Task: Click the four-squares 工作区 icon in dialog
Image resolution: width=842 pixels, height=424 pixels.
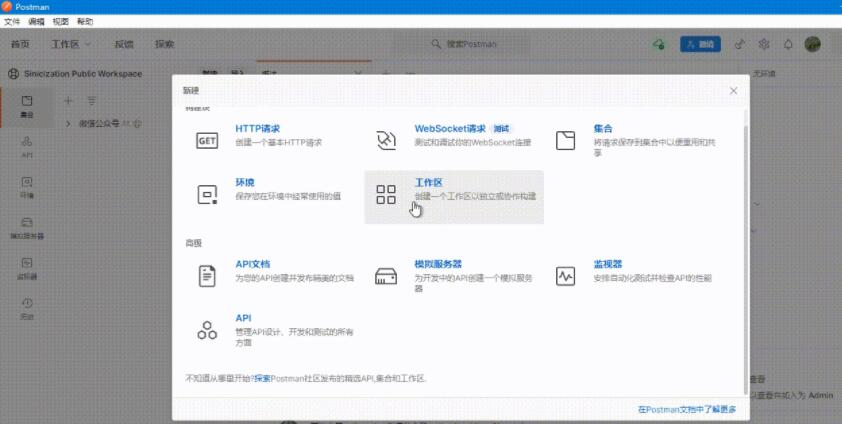Action: [x=386, y=194]
